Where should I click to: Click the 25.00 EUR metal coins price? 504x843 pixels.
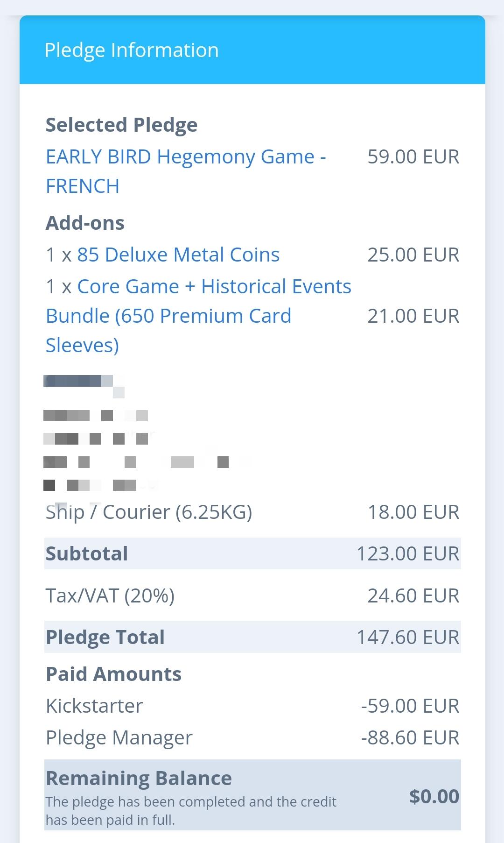point(413,255)
